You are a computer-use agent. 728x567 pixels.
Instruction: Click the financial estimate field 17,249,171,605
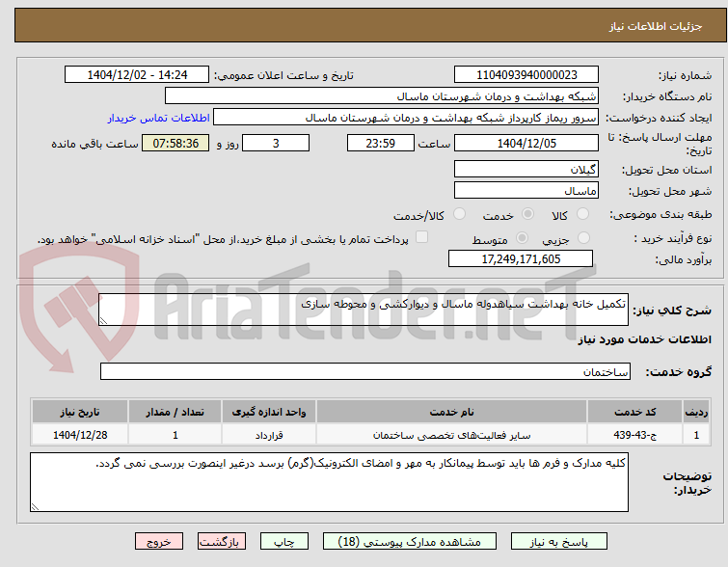pos(521,258)
